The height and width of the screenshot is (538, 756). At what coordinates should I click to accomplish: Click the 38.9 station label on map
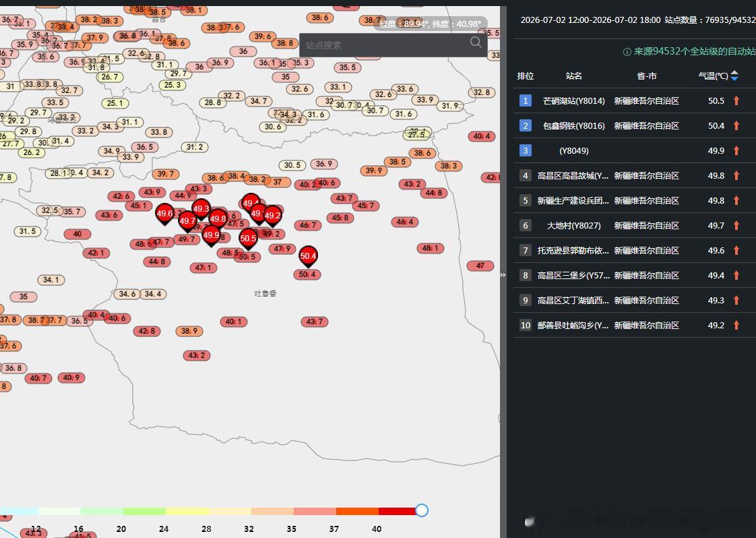pyautogui.click(x=189, y=331)
